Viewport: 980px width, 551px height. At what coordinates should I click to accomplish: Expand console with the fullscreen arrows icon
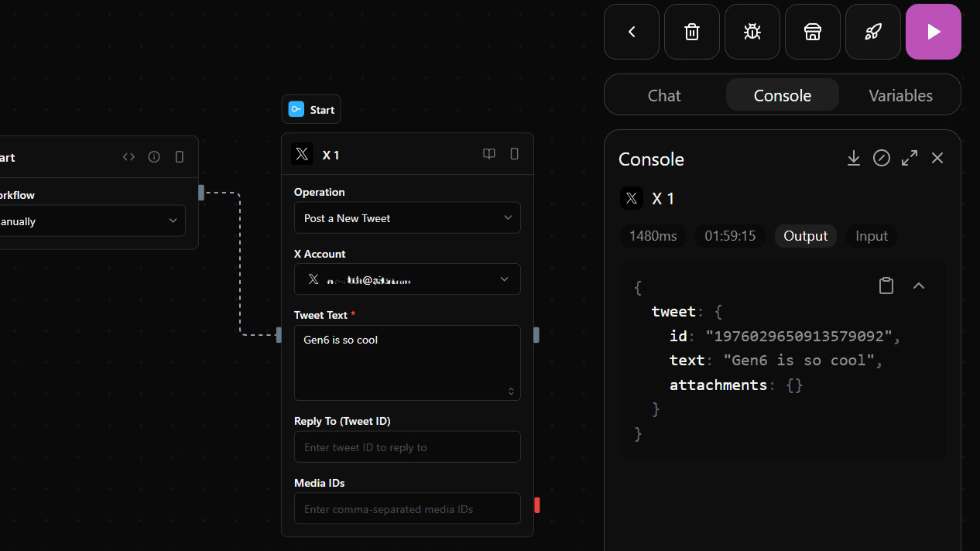(910, 158)
